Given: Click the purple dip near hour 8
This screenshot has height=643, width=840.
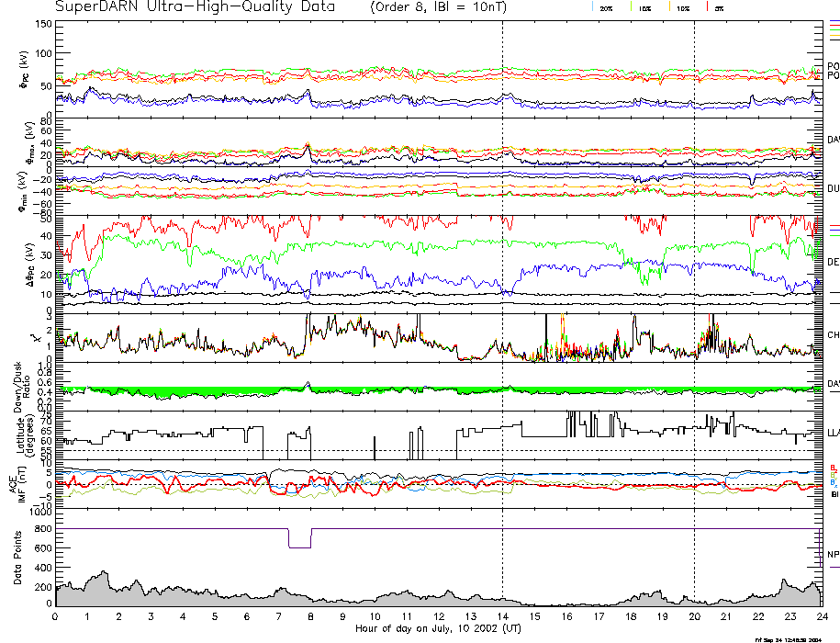Looking at the screenshot, I should 300,547.
